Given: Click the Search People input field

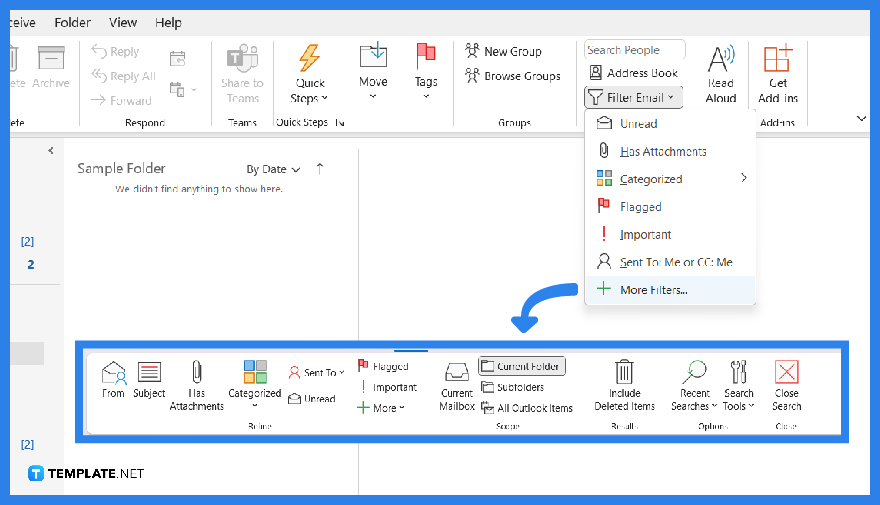Looking at the screenshot, I should point(635,50).
